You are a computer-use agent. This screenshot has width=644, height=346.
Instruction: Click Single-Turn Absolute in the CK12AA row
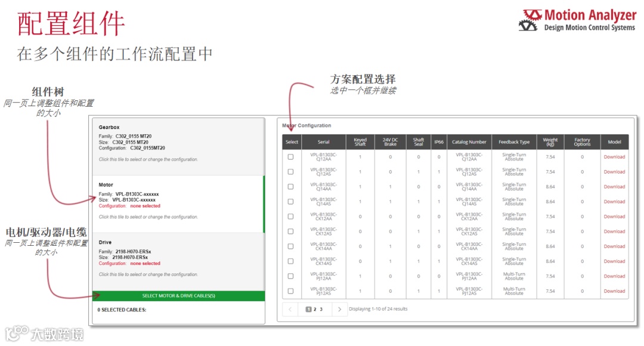[x=514, y=217]
